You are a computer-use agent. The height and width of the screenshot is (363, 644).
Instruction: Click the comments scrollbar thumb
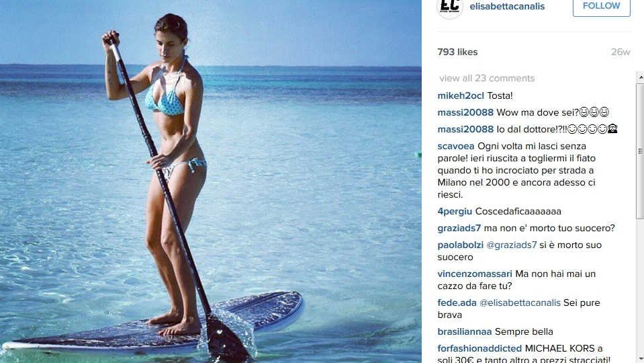[640, 151]
